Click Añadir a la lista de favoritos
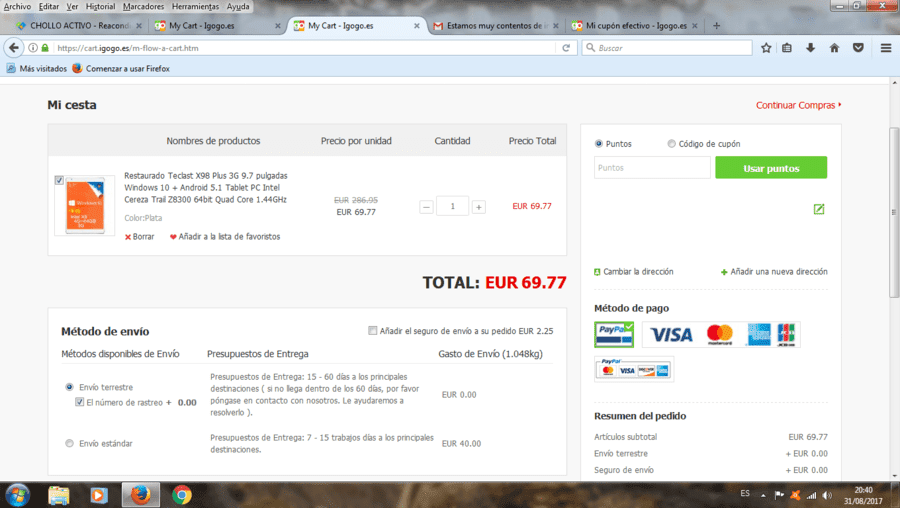This screenshot has width=900, height=508. pyautogui.click(x=225, y=236)
